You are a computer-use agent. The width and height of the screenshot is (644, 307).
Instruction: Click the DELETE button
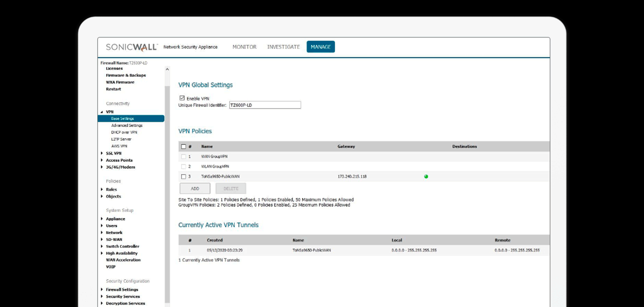point(231,188)
